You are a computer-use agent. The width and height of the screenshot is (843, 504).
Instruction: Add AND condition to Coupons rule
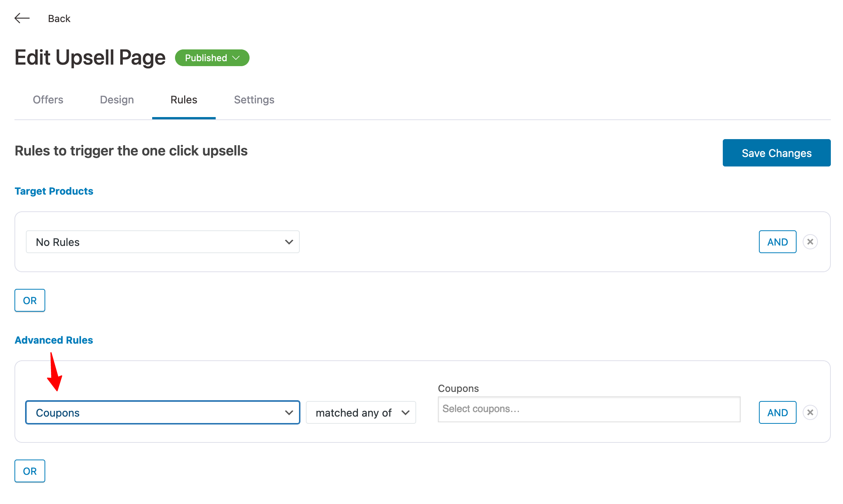[x=777, y=412]
